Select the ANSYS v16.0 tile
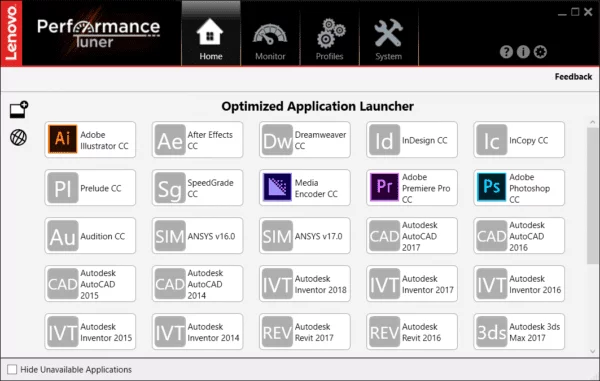The height and width of the screenshot is (381, 600). pos(197,236)
